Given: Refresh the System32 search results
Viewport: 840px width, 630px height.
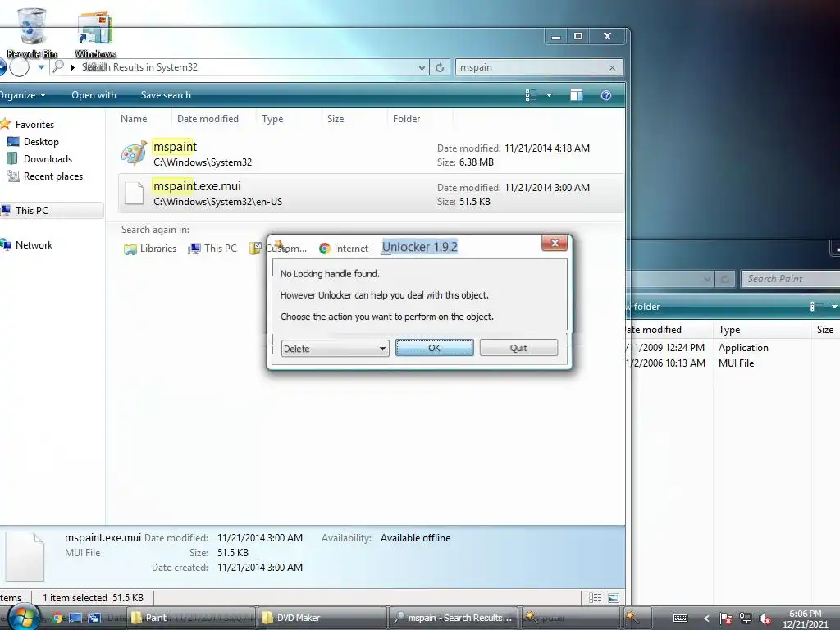Looking at the screenshot, I should (440, 67).
